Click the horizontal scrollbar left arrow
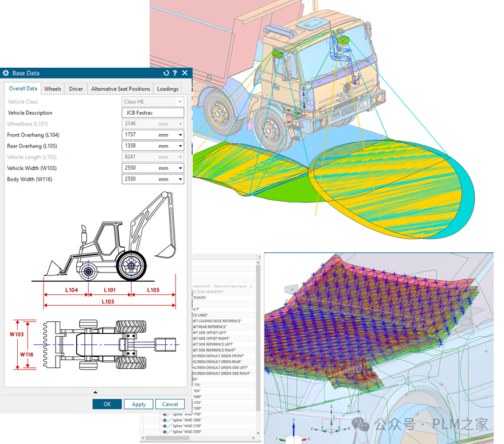 pyautogui.click(x=143, y=438)
